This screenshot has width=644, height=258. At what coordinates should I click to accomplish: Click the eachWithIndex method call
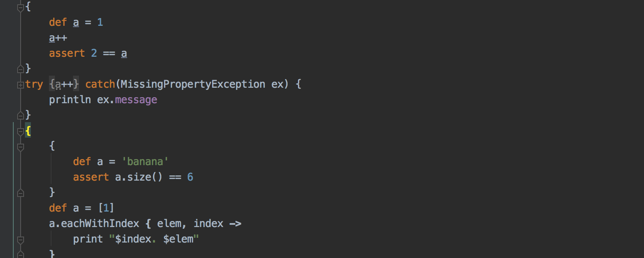click(x=100, y=224)
